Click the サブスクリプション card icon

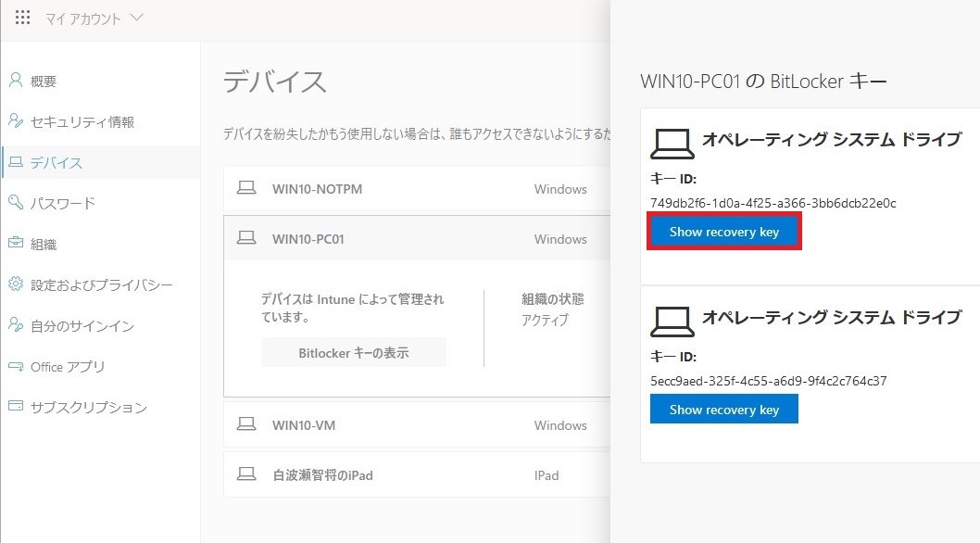[16, 406]
